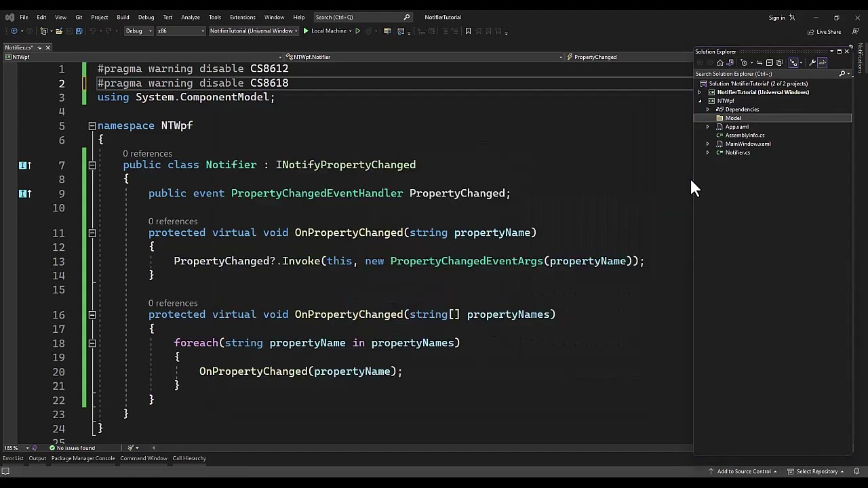
Task: Open the Call Hierarchy tab
Action: (x=189, y=458)
